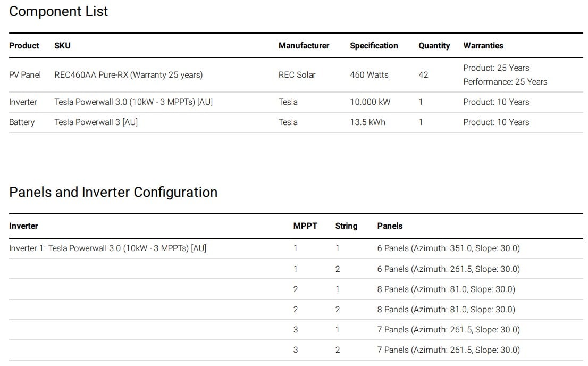
Task: Click the Tesla Powerwall 3 battery SKU
Action: point(96,122)
